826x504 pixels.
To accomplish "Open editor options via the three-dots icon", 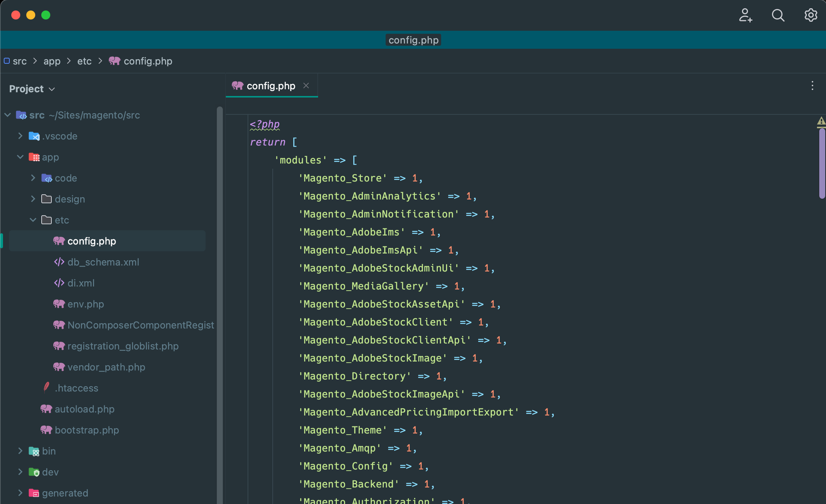I will pyautogui.click(x=812, y=85).
